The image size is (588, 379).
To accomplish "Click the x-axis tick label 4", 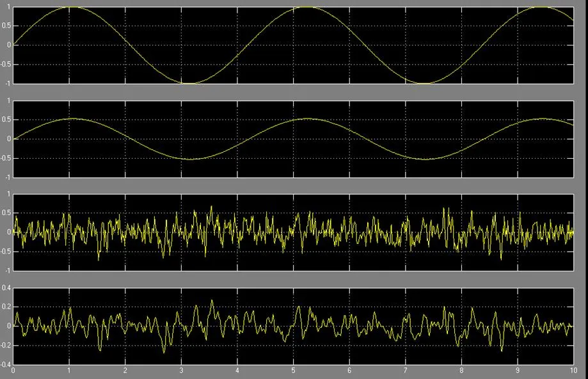I will (237, 371).
